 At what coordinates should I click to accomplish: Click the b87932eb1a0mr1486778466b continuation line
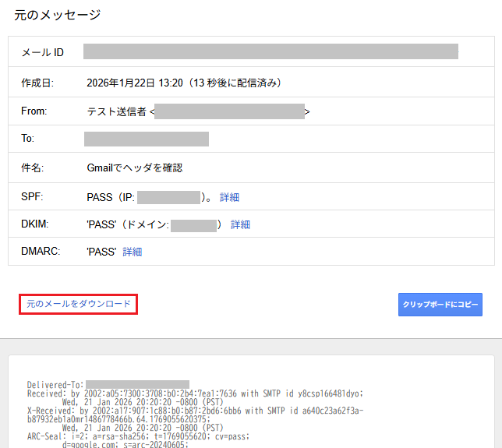[x=118, y=419]
